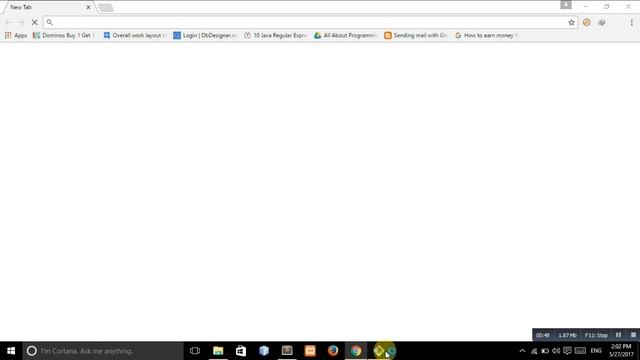Click the F11: Stop recorder label
Screen dimensions: 640x360
pyautogui.click(x=596, y=335)
